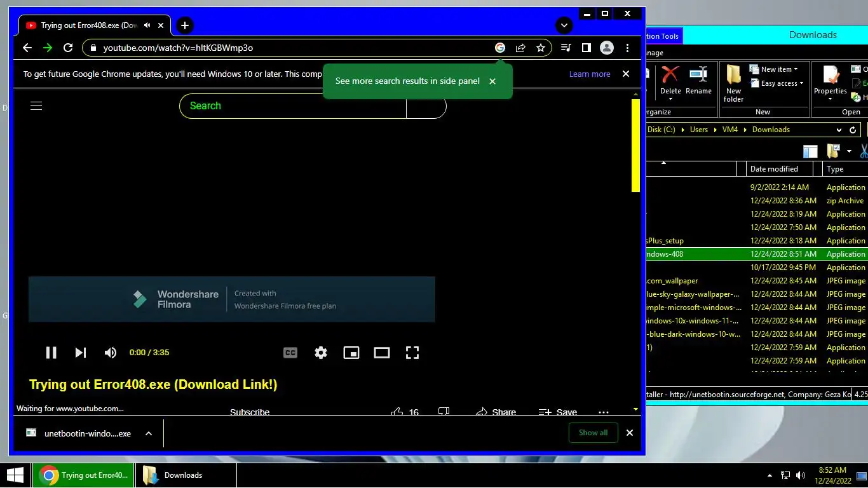
Task: Click the video title text
Action: (153, 384)
